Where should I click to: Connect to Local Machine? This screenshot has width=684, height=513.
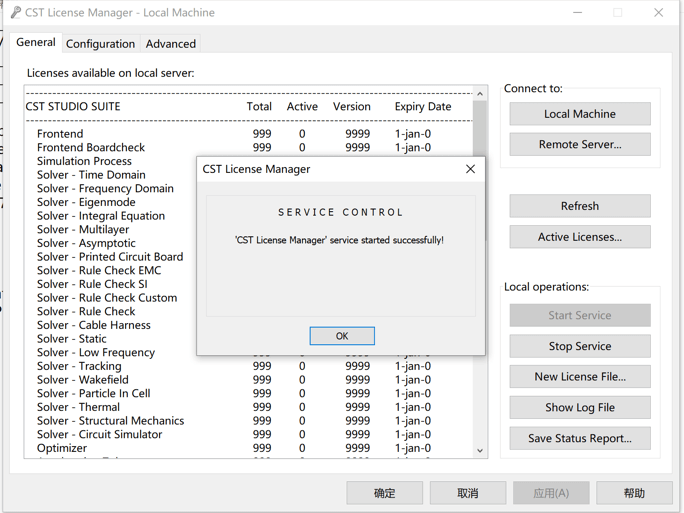tap(580, 114)
